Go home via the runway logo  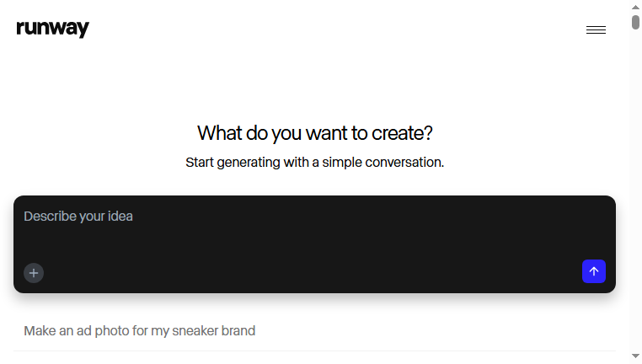pos(53,29)
